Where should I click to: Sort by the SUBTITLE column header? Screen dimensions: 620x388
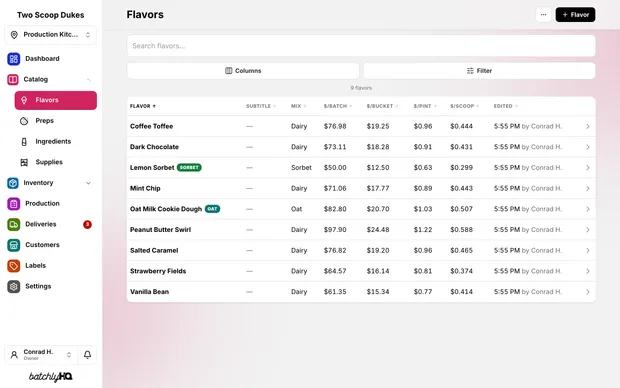tap(261, 106)
